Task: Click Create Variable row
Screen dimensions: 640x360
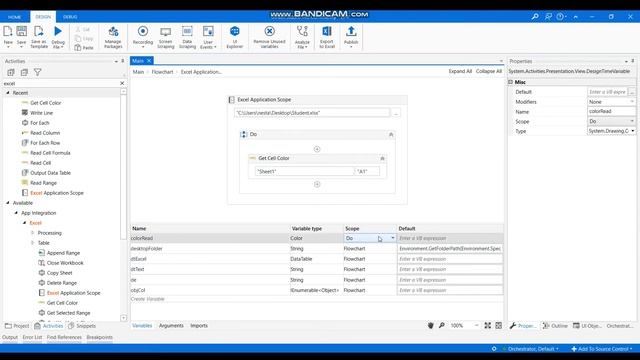Action: click(x=316, y=299)
